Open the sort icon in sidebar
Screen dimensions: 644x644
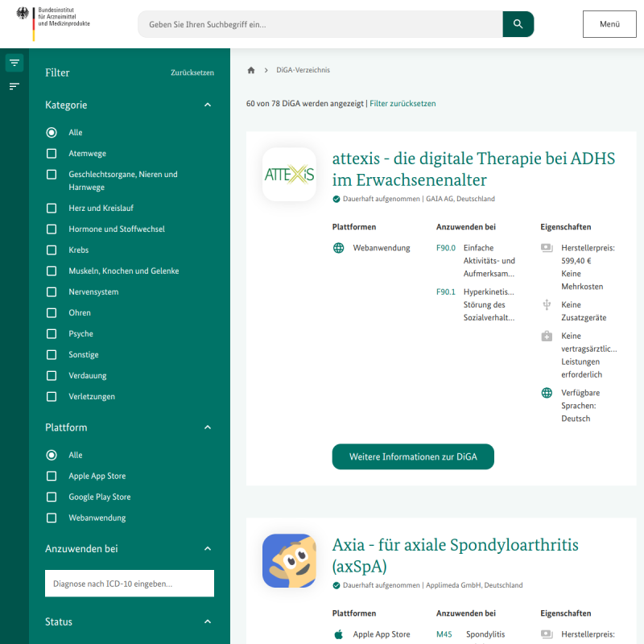[x=14, y=86]
